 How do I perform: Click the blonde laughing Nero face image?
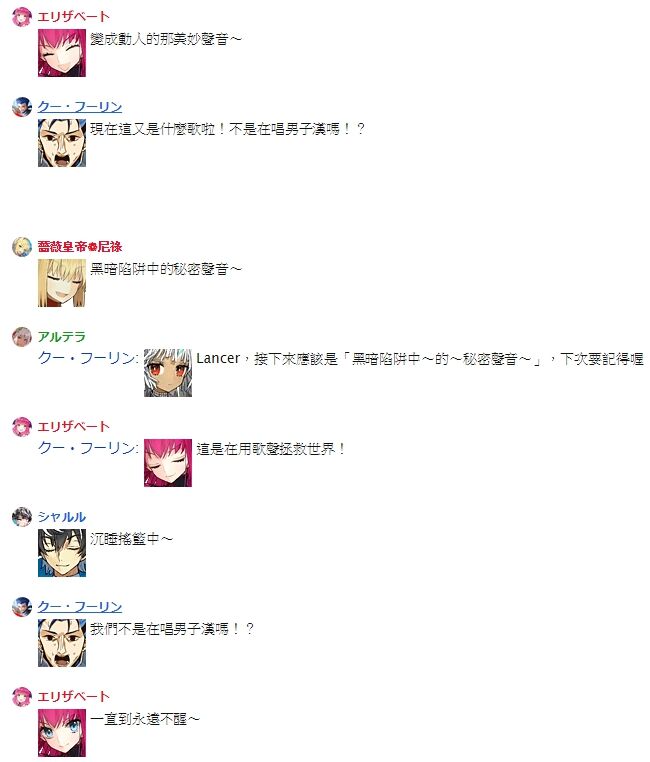tap(62, 283)
